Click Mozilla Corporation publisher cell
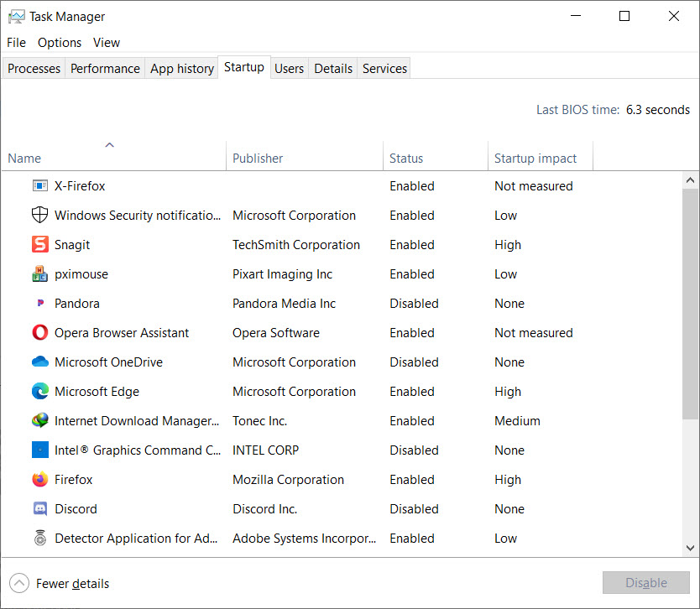The image size is (700, 609). coord(288,480)
